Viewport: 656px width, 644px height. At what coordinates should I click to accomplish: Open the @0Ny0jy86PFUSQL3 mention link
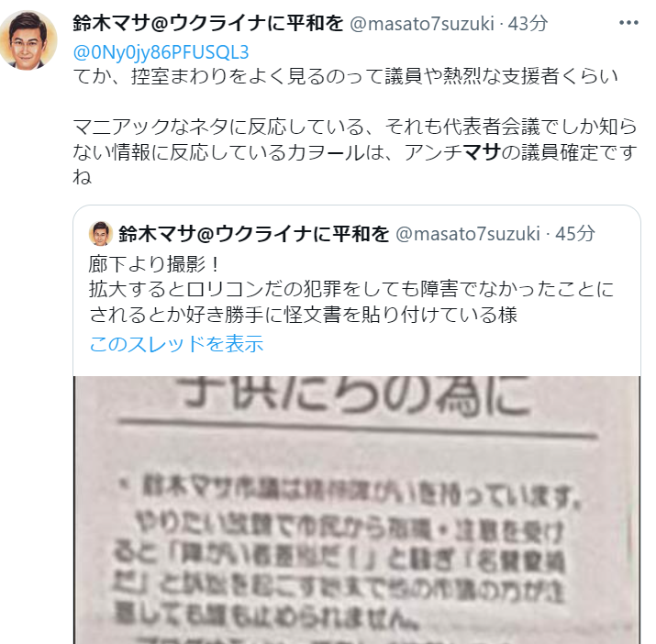161,52
